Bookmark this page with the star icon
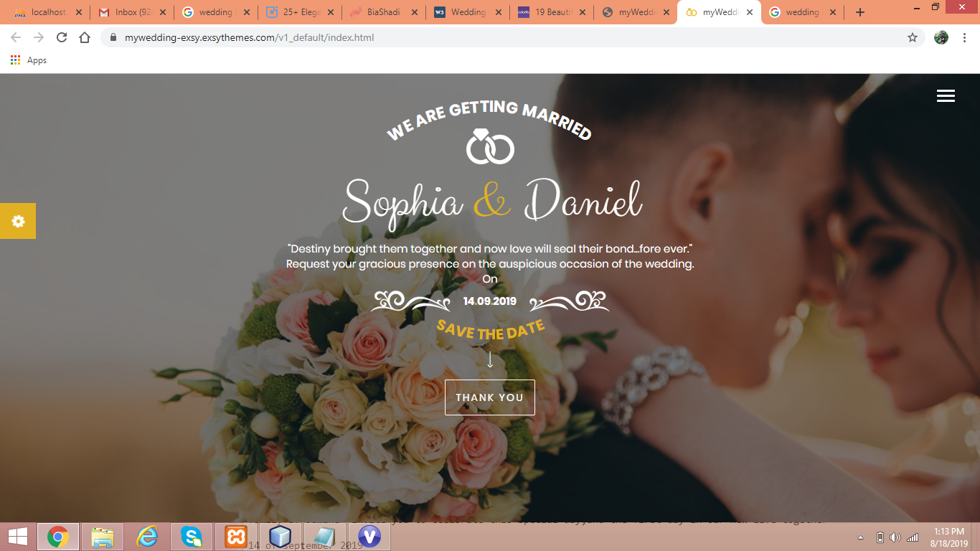 tap(913, 37)
